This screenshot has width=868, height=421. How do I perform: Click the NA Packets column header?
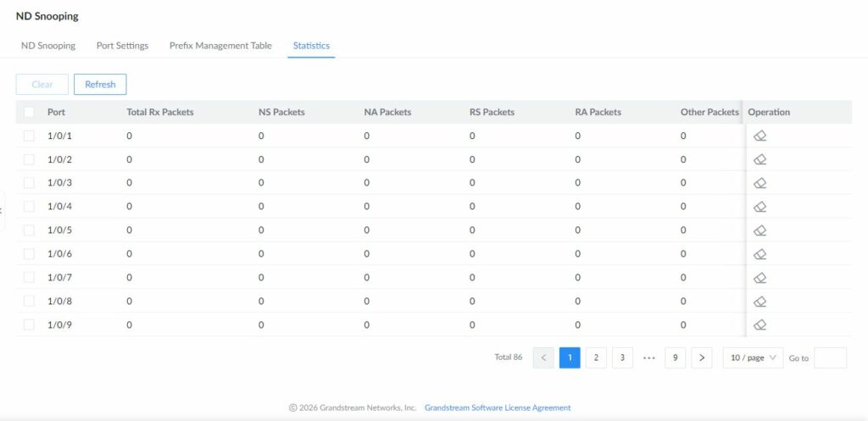pos(387,112)
